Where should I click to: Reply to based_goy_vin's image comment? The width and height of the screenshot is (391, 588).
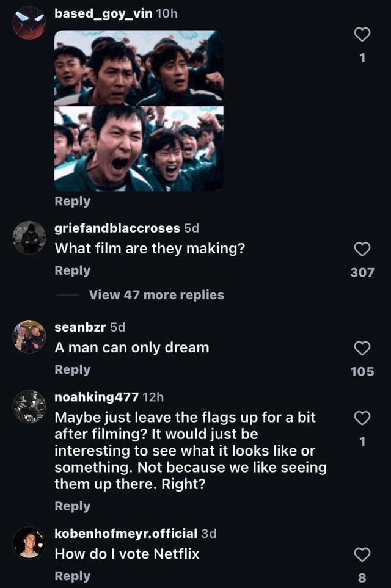[72, 201]
